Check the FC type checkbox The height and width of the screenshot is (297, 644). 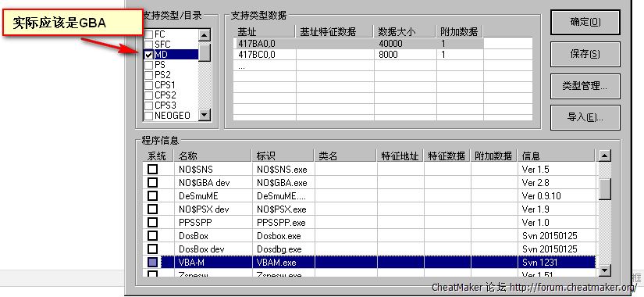148,34
